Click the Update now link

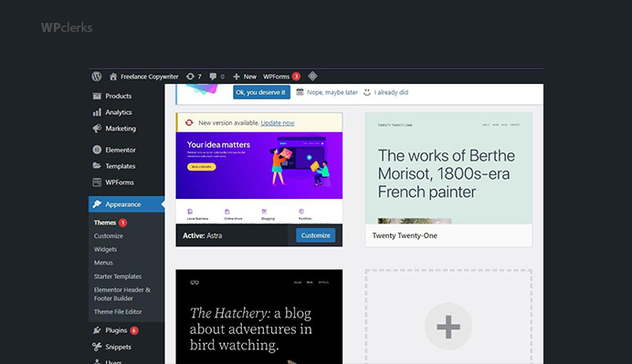278,123
